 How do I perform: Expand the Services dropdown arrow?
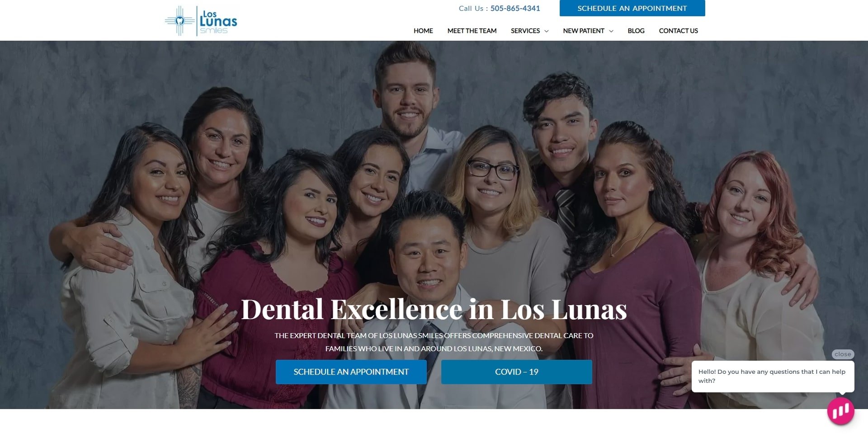click(x=546, y=31)
